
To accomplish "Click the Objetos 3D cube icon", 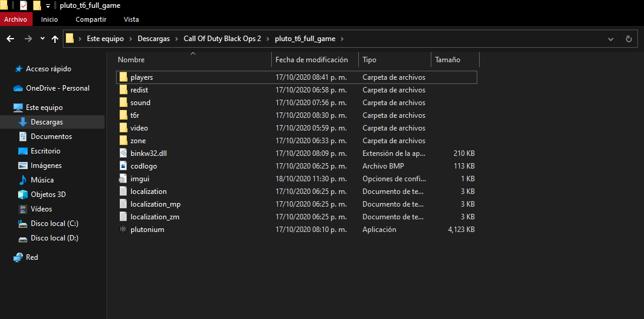I will pos(23,194).
